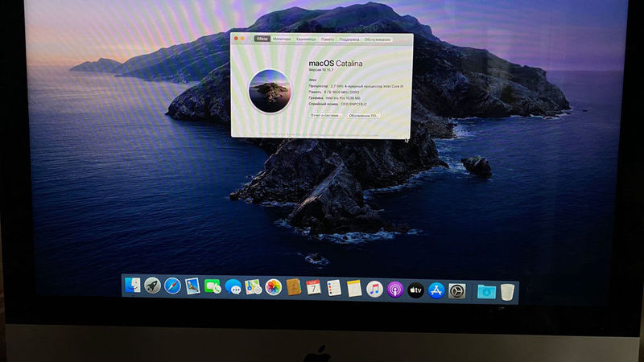Open Messages chat bubble in Dock
The height and width of the screenshot is (362, 644).
[x=233, y=287]
